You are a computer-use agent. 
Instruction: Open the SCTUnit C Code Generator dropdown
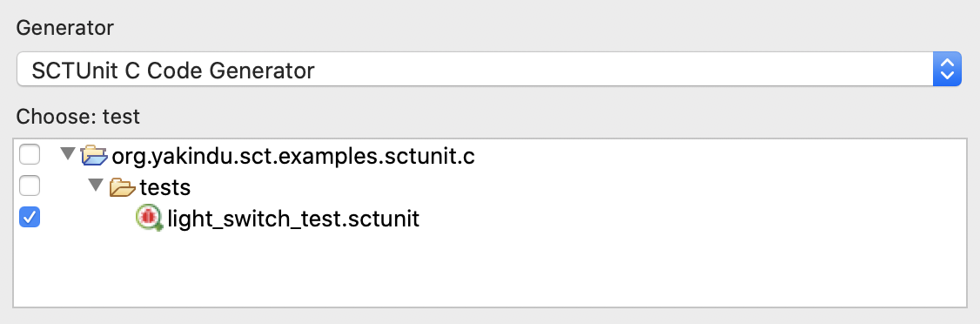click(x=489, y=69)
